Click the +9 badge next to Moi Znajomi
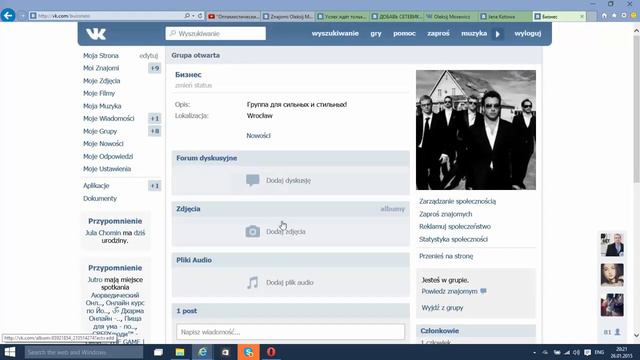The height and width of the screenshot is (360, 640). pyautogui.click(x=155, y=68)
